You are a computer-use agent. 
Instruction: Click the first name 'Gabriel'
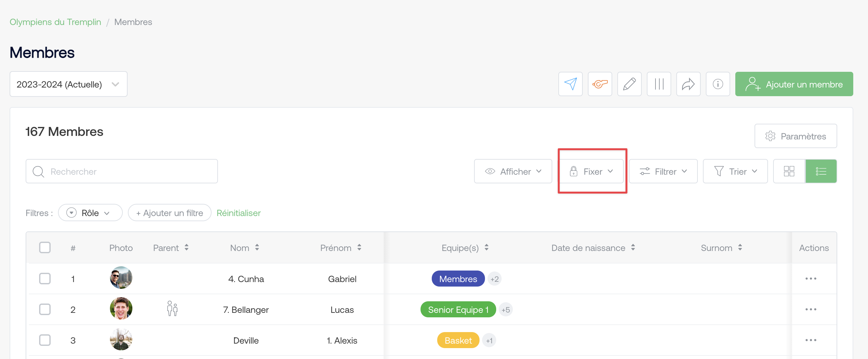342,279
